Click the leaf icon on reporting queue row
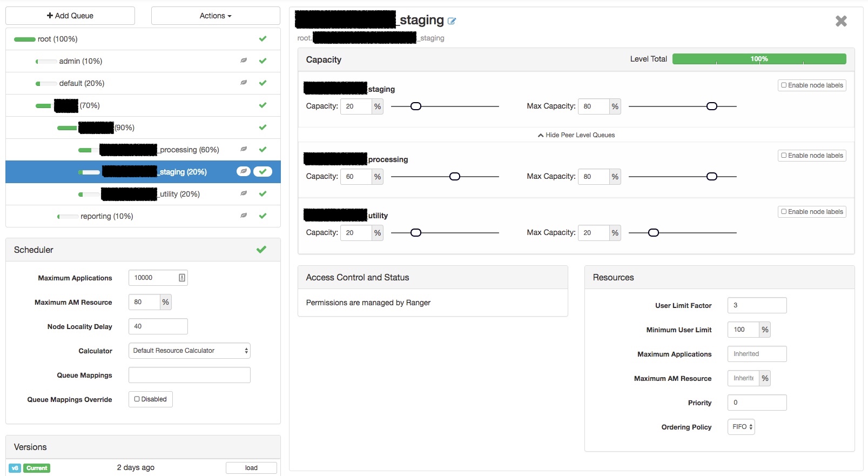The width and height of the screenshot is (868, 476). tap(244, 216)
